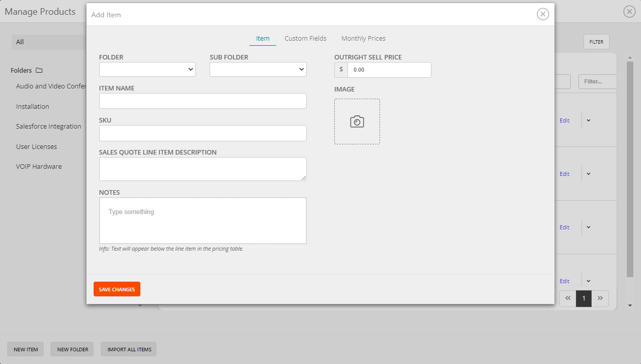Select the Salesforce Integration folder
The width and height of the screenshot is (641, 364).
point(48,127)
